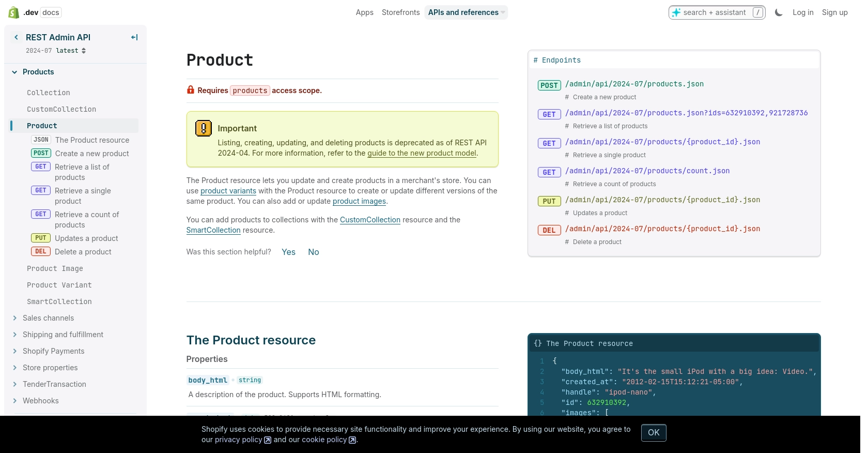Open Delete a product sidebar item
The height and width of the screenshot is (453, 868).
pos(71,252)
